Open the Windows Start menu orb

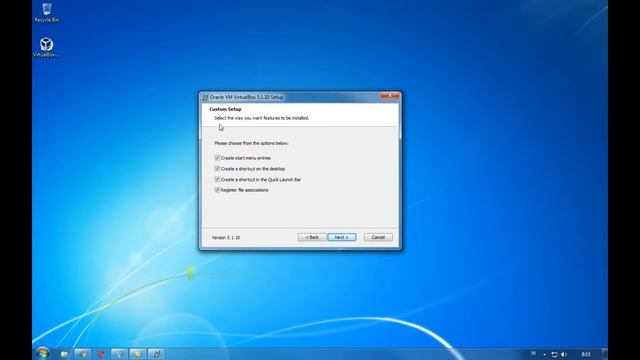(42, 353)
